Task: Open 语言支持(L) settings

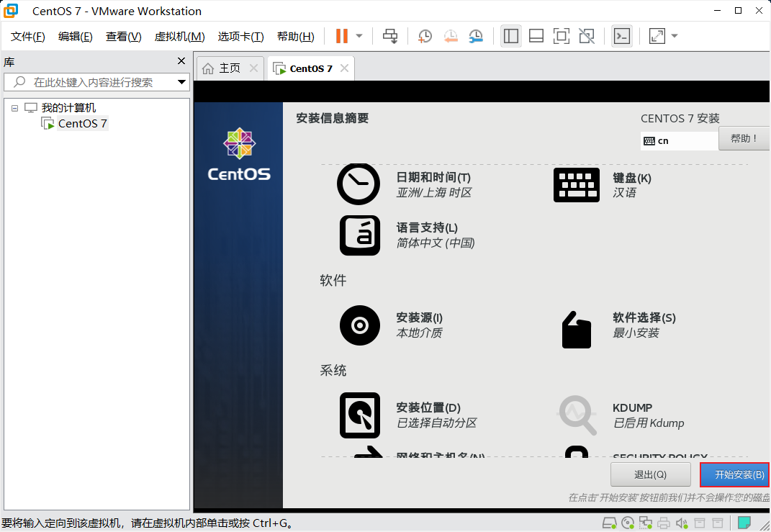Action: (427, 227)
